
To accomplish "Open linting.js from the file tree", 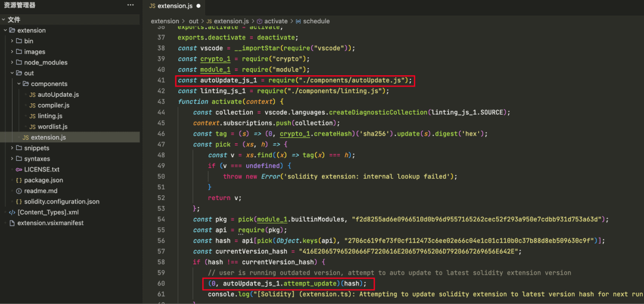I will (x=50, y=116).
